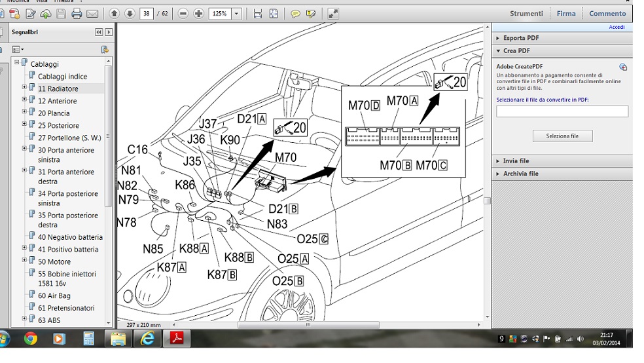Click the volume speaker tray icon
Viewport: 644px width, 363px height.
click(581, 339)
